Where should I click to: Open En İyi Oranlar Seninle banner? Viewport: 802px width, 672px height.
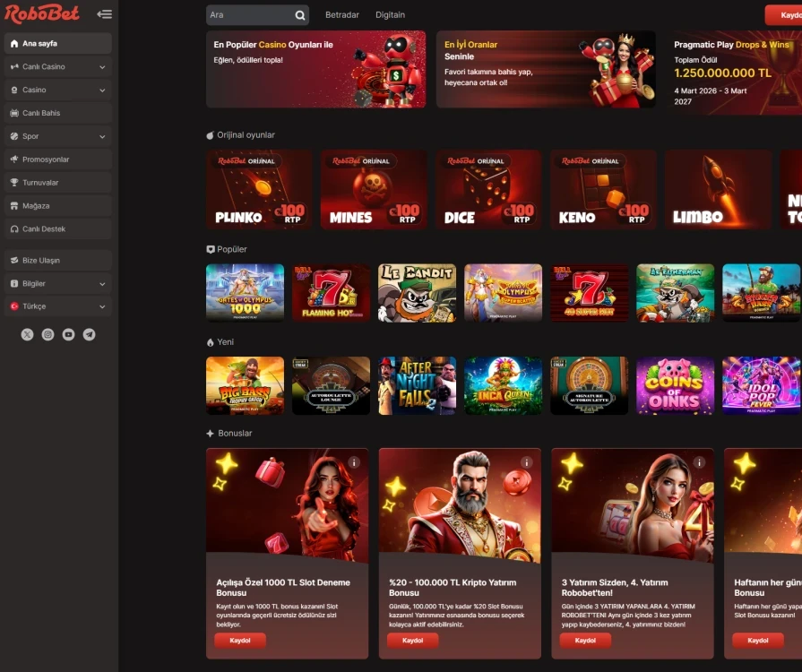(x=546, y=69)
